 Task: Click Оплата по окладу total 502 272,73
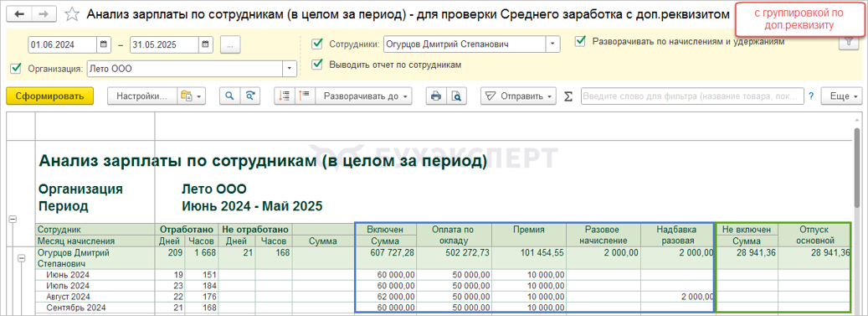[x=454, y=258]
